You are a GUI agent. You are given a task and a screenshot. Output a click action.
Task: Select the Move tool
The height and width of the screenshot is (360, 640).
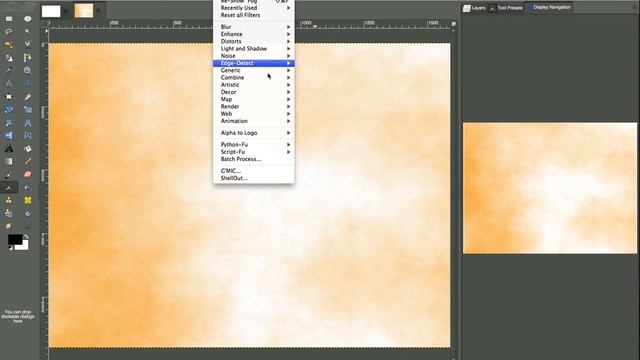pos(27,84)
